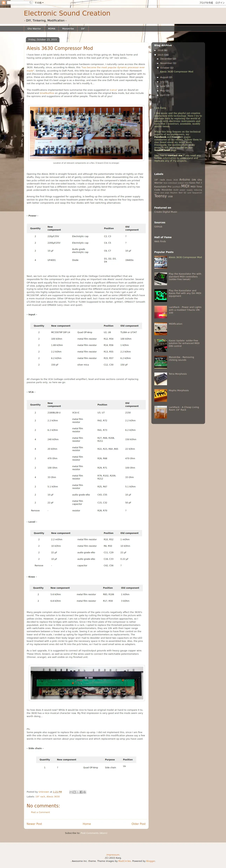Expand July archive month
This screenshot has height=868, width=226.
158,82
